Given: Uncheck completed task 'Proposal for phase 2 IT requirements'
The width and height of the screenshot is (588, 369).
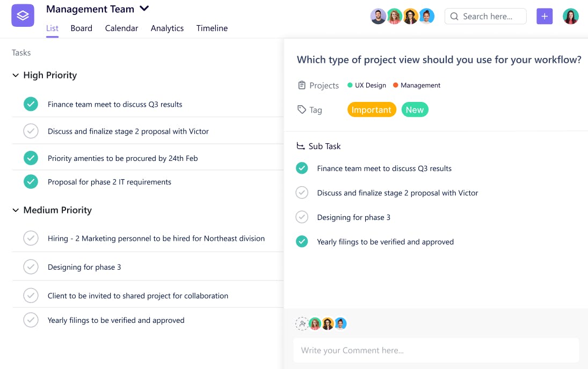Looking at the screenshot, I should pyautogui.click(x=31, y=182).
